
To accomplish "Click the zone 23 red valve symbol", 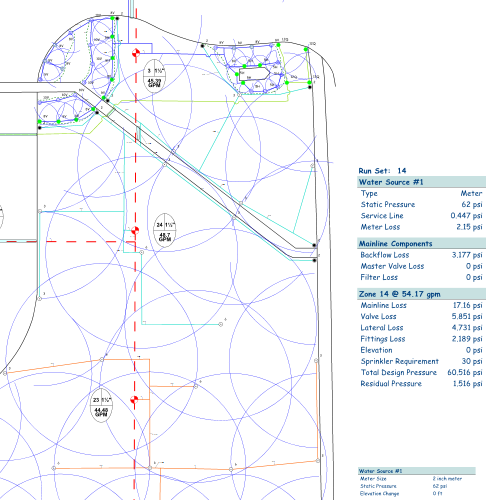I will (x=134, y=399).
